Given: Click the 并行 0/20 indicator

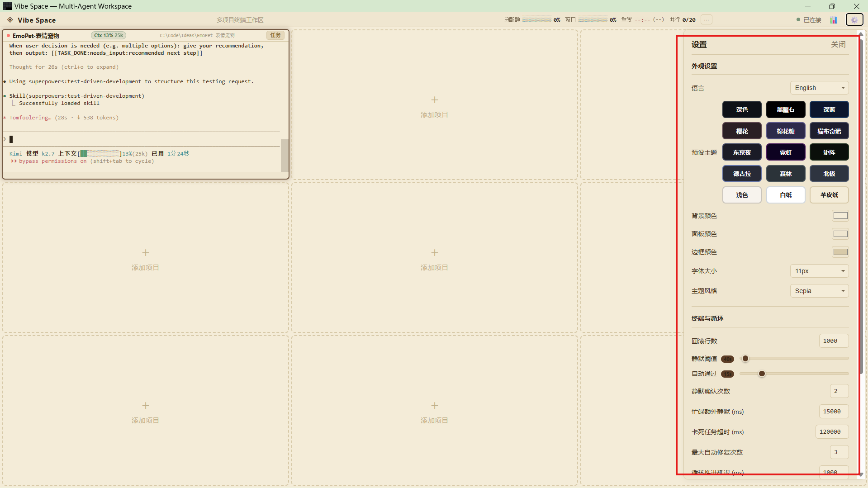Looking at the screenshot, I should (683, 20).
